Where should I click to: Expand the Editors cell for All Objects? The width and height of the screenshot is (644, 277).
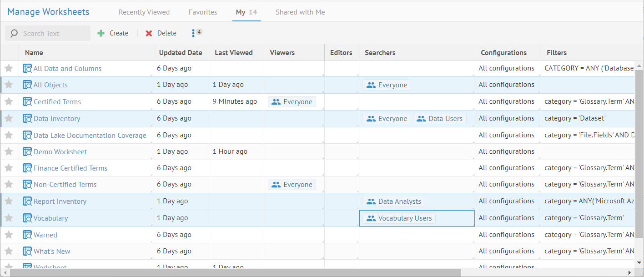point(342,85)
